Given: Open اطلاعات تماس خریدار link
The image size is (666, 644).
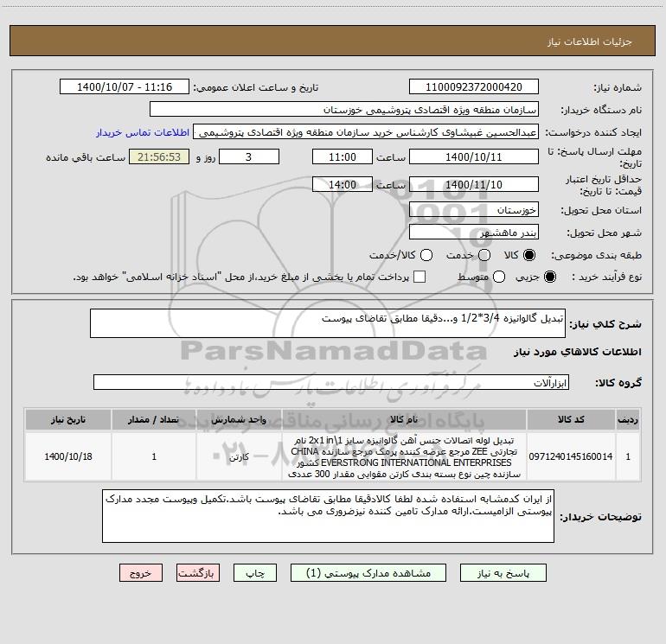Looking at the screenshot, I should (x=143, y=132).
